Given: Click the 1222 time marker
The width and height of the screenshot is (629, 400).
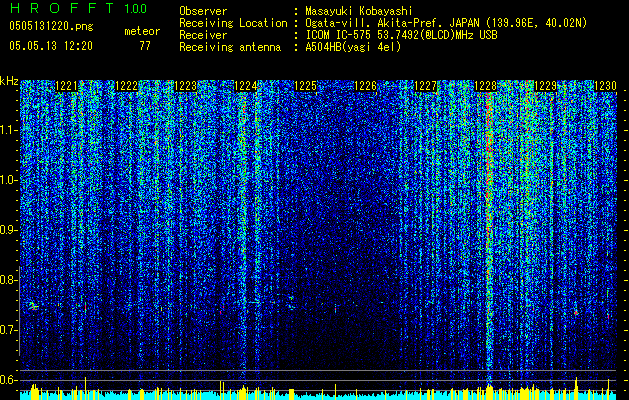Looking at the screenshot, I should tap(127, 86).
